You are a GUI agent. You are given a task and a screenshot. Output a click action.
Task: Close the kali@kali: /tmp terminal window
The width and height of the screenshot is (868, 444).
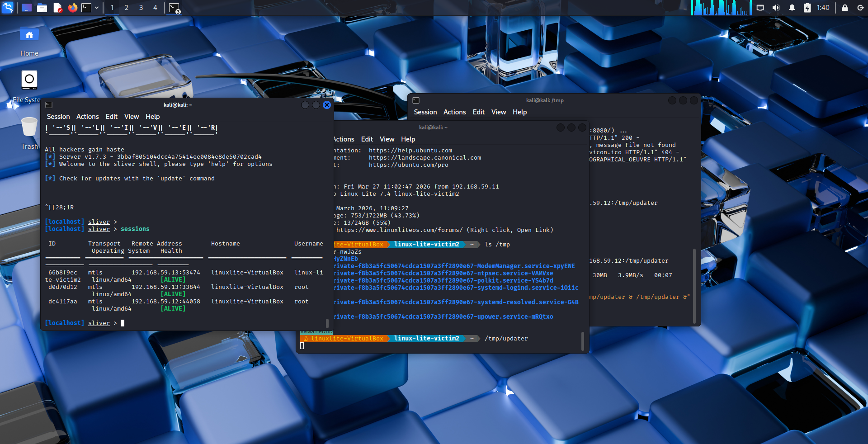click(694, 100)
